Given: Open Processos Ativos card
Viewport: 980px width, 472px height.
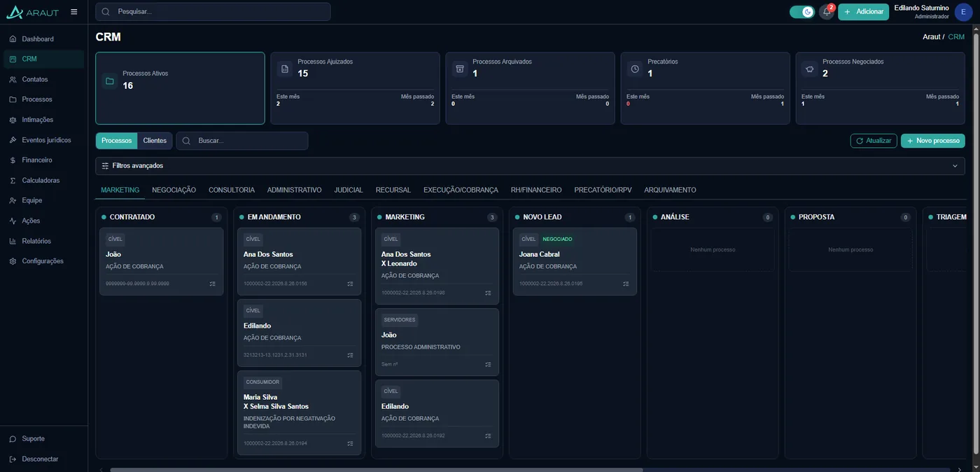Looking at the screenshot, I should coord(180,88).
